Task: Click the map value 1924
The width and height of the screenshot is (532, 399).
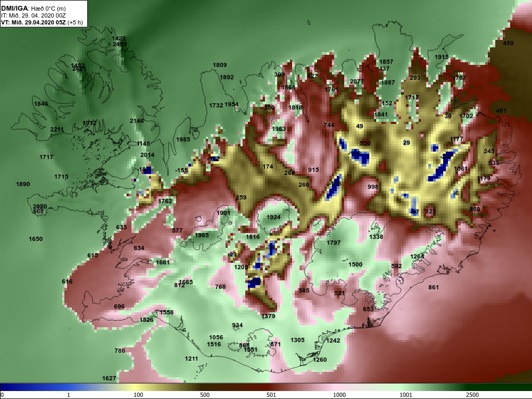Action: click(273, 217)
